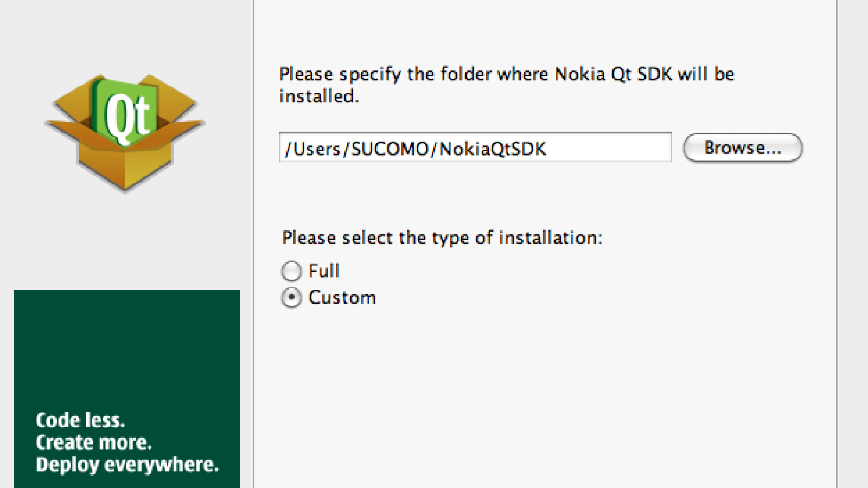
Task: Click the Custom option label text
Action: (x=342, y=297)
